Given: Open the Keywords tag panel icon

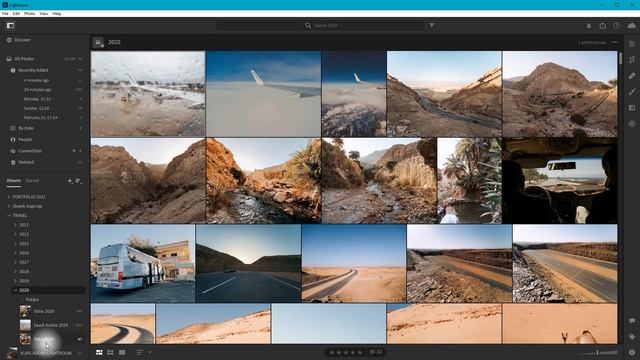Looking at the screenshot, I should 632,337.
